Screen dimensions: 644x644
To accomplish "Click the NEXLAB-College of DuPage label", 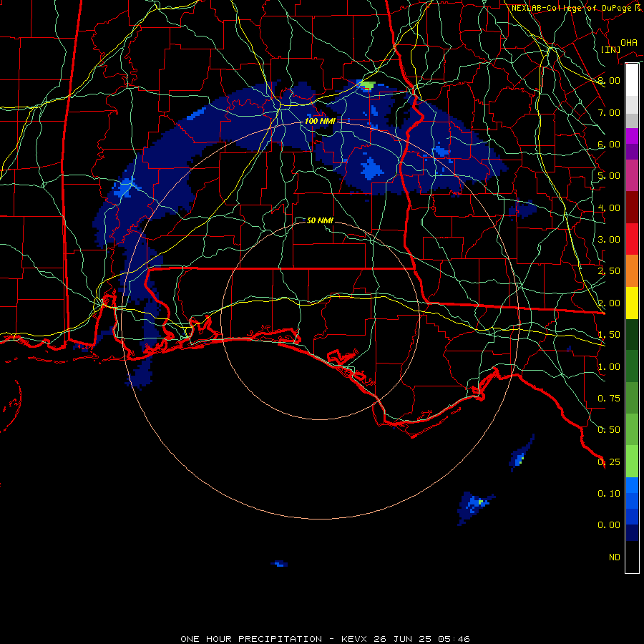I will pyautogui.click(x=577, y=8).
